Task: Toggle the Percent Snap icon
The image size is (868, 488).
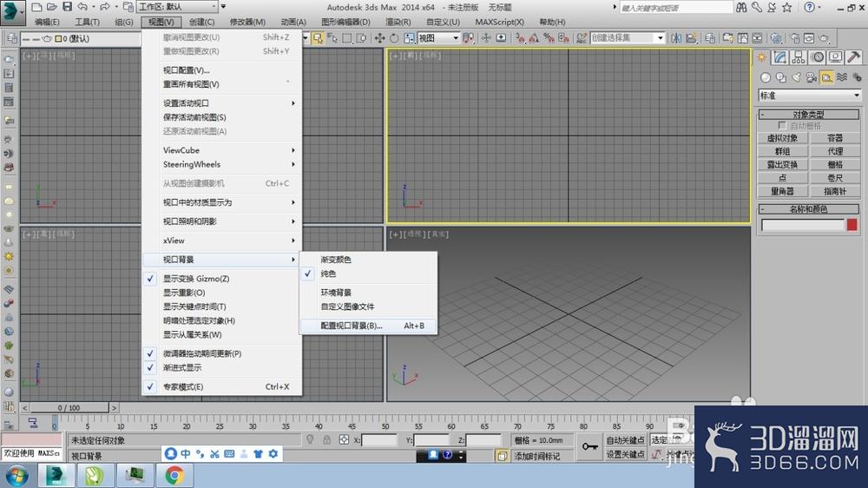Action: 549,38
